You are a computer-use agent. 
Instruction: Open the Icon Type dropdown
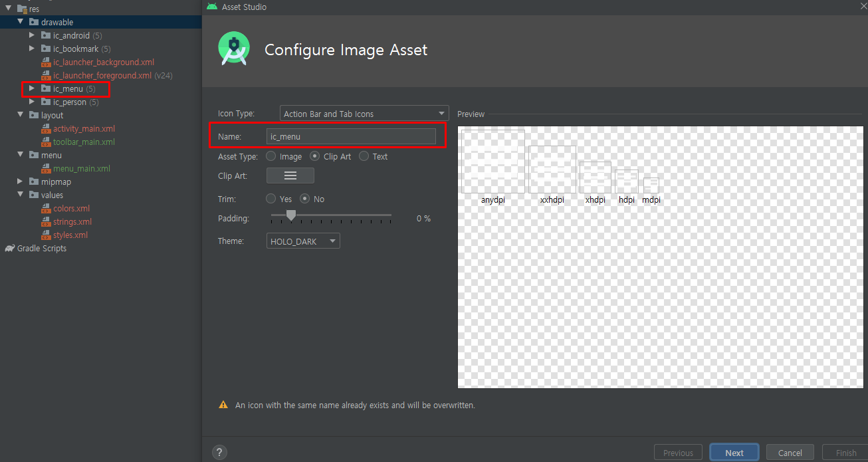364,114
